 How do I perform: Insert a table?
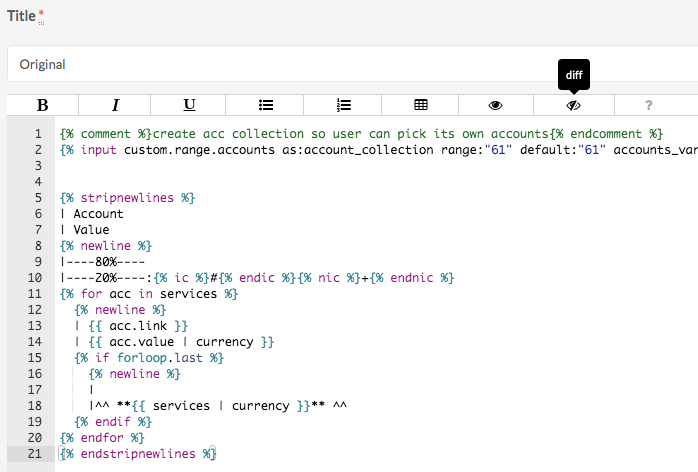[421, 105]
